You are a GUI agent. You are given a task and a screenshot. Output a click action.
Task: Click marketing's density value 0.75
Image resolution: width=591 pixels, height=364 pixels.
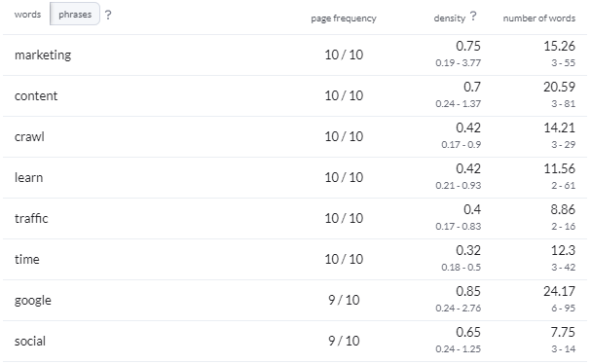click(468, 46)
